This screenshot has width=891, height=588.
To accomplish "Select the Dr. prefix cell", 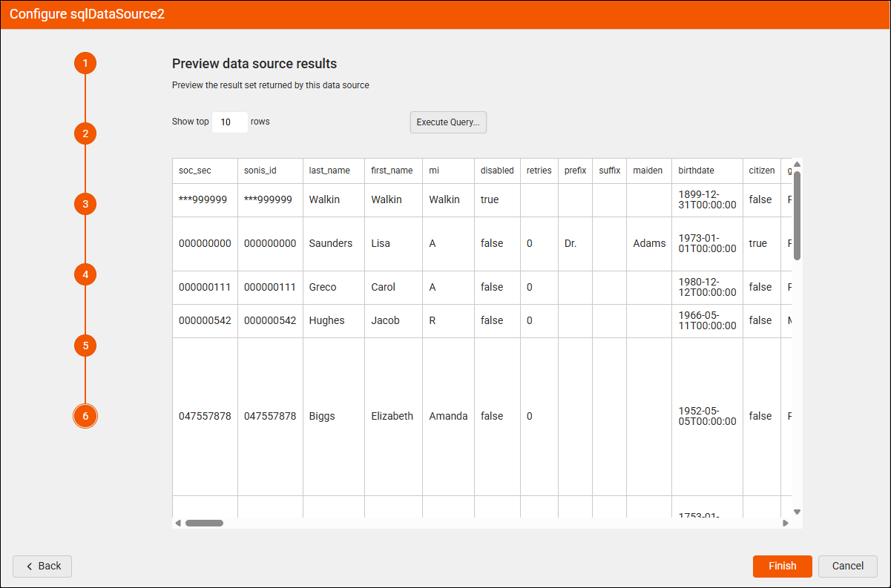I will click(x=576, y=244).
